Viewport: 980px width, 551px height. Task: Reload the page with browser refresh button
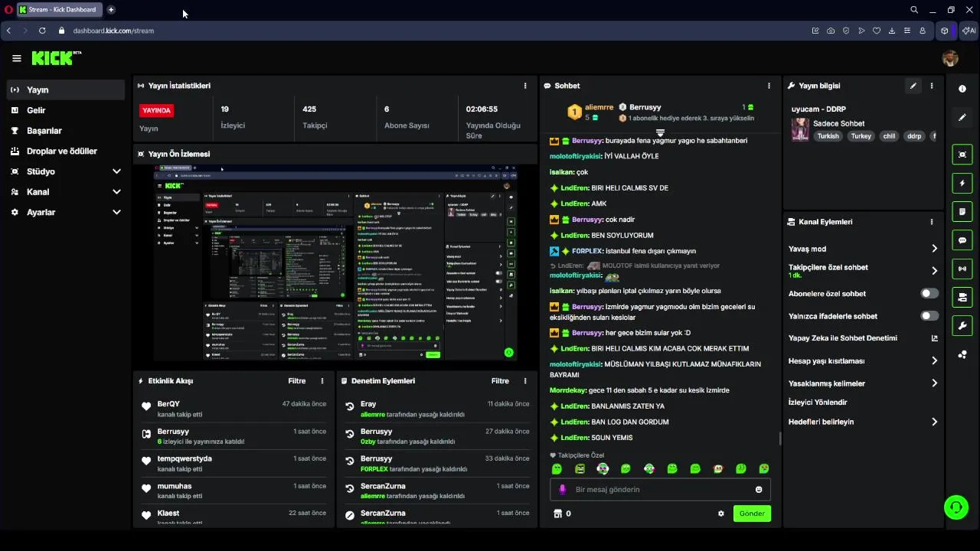coord(42,31)
